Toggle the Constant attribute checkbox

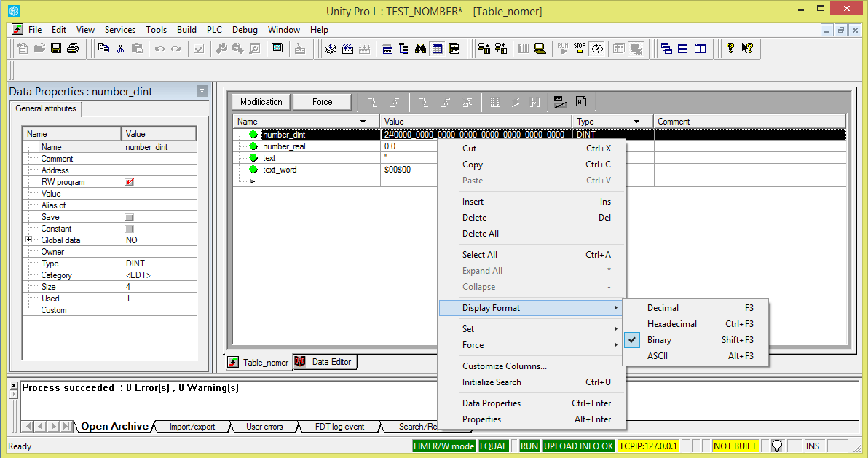[130, 229]
